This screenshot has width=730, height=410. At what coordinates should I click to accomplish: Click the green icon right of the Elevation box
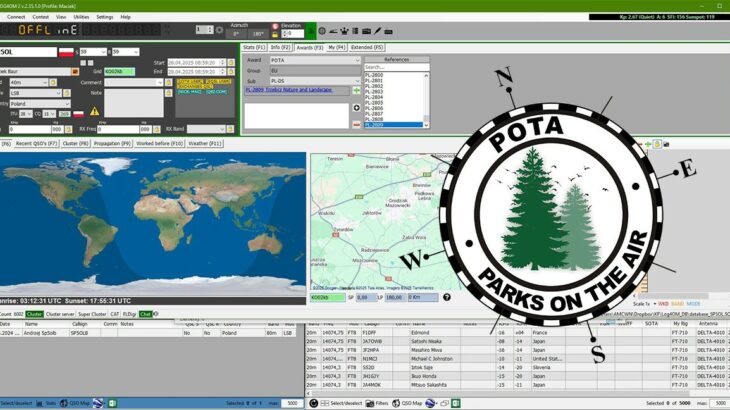pyautogui.click(x=311, y=32)
